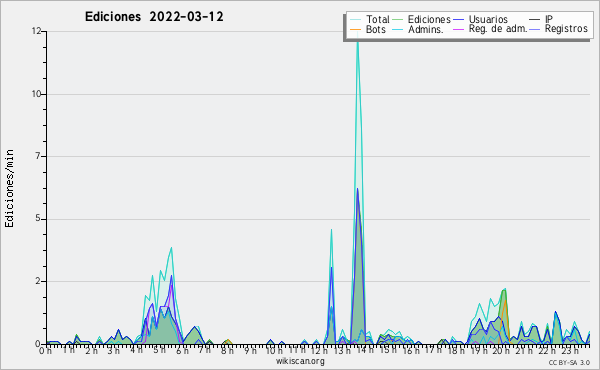The image size is (600, 370).
Task: Open the wikiscan.org link
Action: pos(300,361)
